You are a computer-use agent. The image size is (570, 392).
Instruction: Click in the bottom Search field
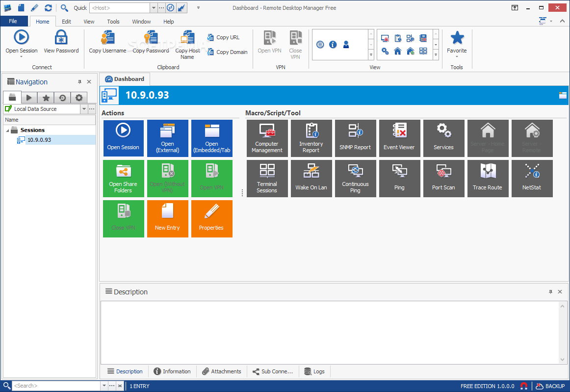[56, 386]
